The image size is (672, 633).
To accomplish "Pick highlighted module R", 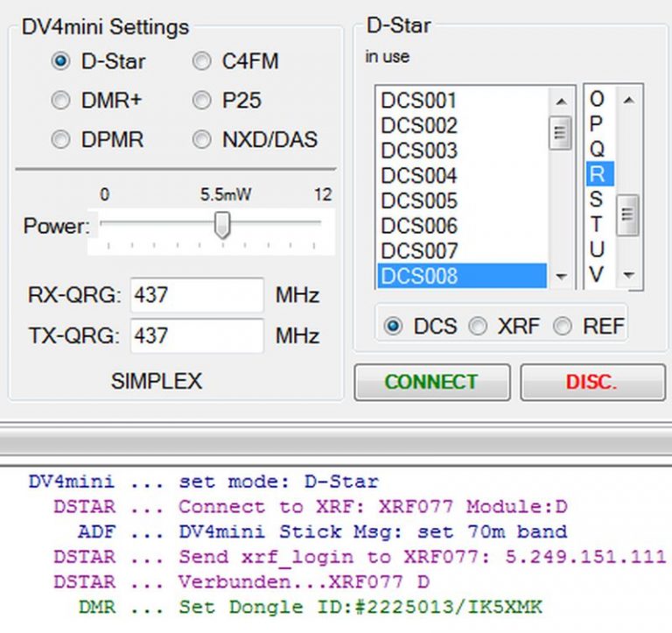I will [599, 174].
